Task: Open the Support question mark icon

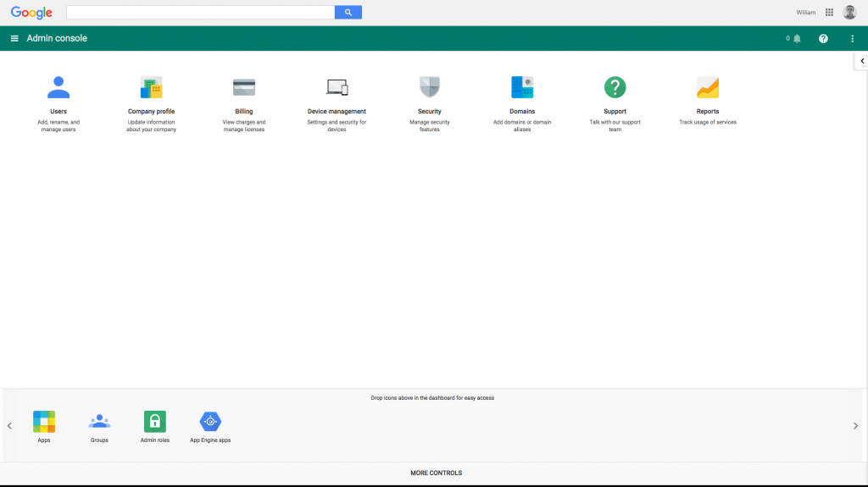Action: click(x=615, y=87)
